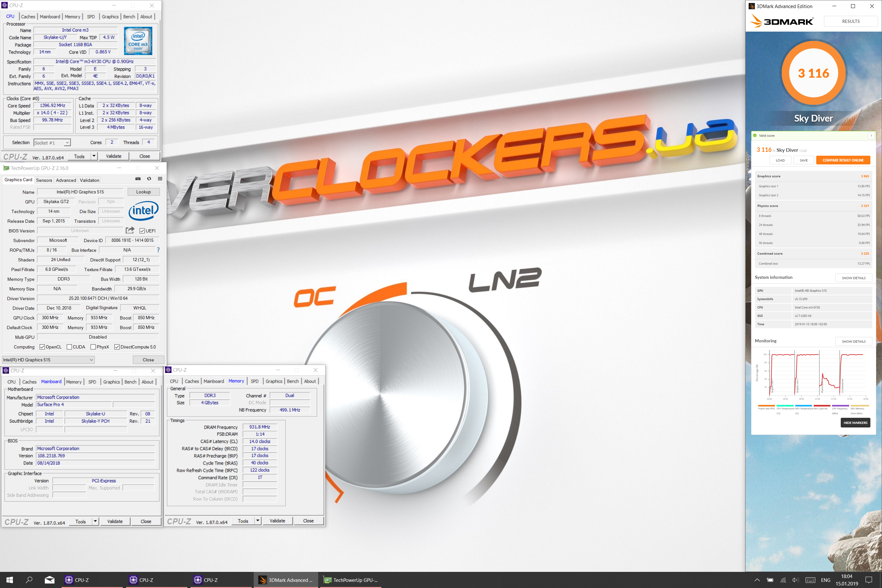Screen dimensions: 882x588
Task: Click LOAD button in 3DMark
Action: pos(780,160)
